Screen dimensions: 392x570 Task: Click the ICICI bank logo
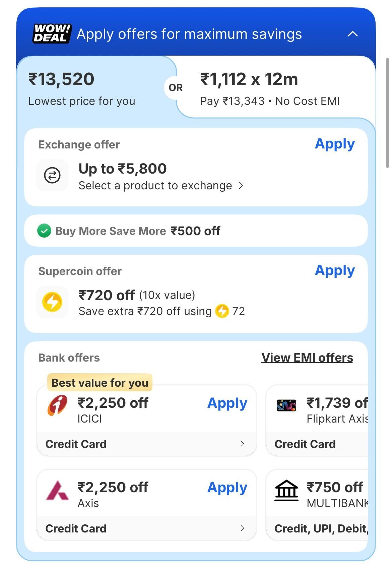tap(57, 405)
